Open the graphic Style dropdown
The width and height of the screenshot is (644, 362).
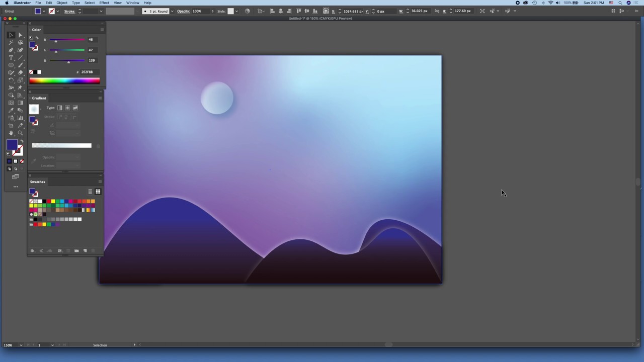pos(237,11)
